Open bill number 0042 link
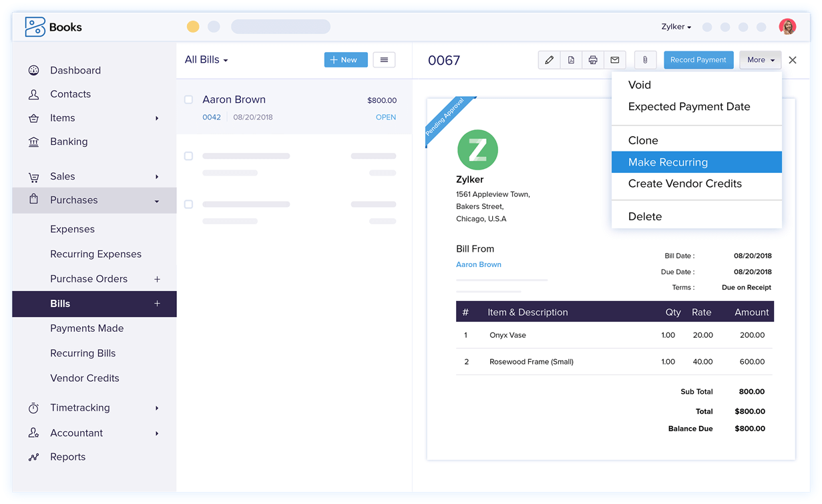Screen dimensions: 822x504 pyautogui.click(x=212, y=117)
